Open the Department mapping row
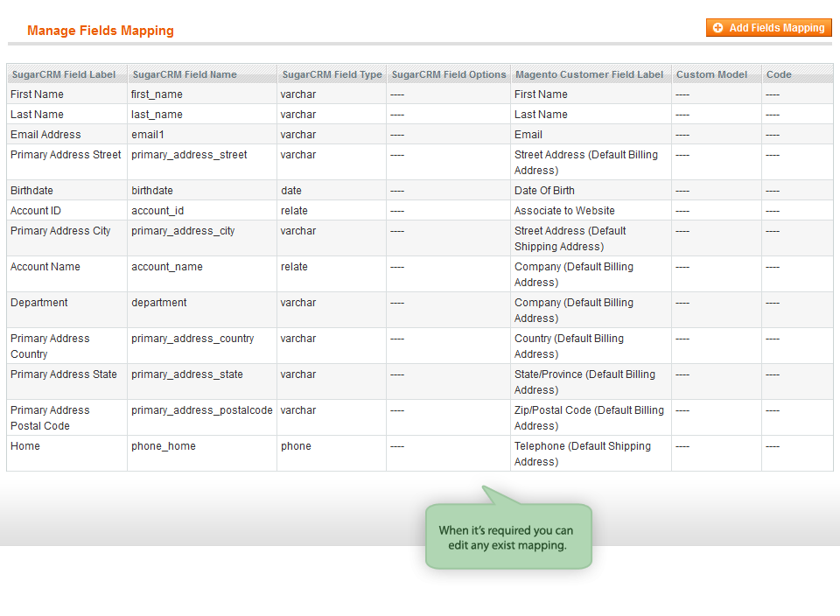Image resolution: width=840 pixels, height=616 pixels. [419, 310]
